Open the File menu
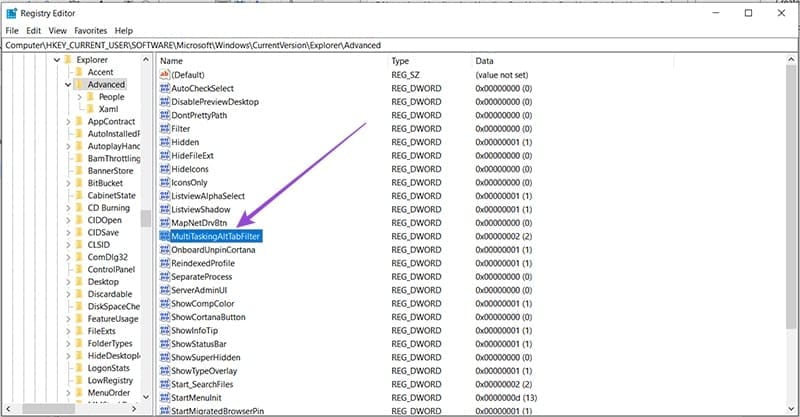Image resolution: width=800 pixels, height=417 pixels. pos(12,31)
